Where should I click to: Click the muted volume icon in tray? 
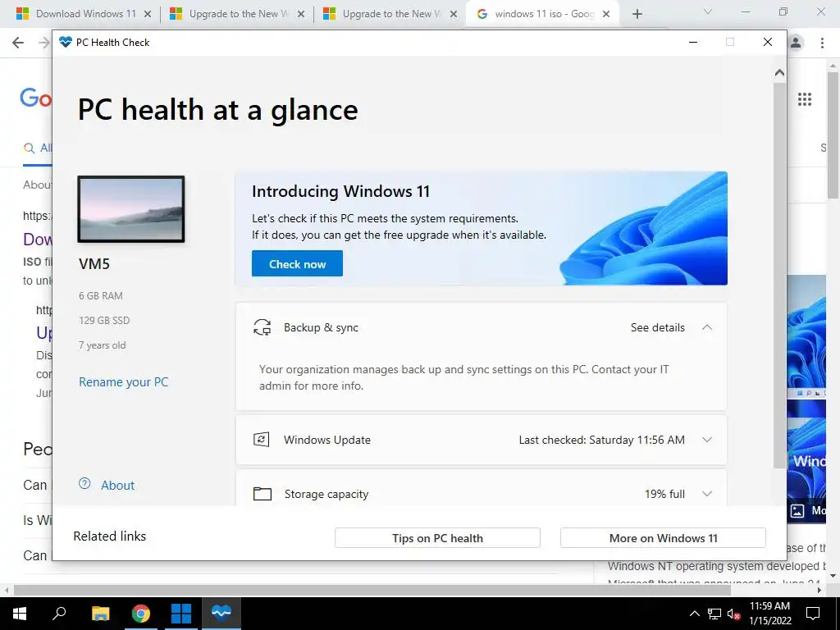[733, 614]
